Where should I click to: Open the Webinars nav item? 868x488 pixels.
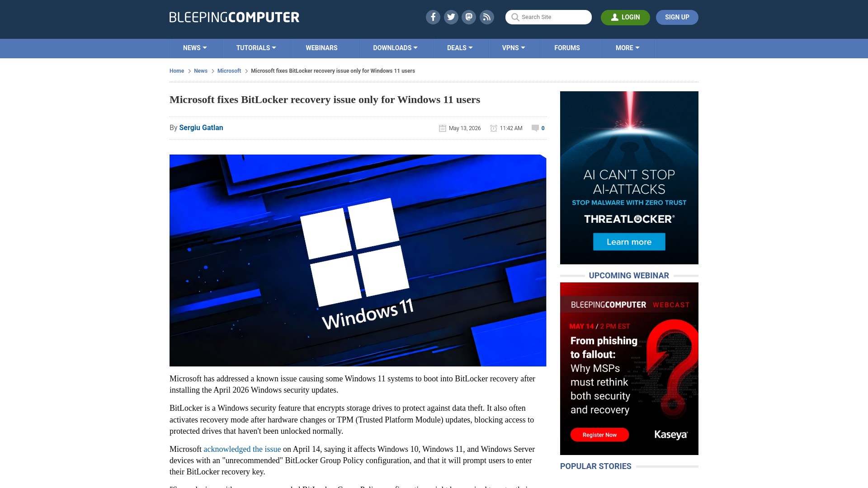click(x=321, y=48)
